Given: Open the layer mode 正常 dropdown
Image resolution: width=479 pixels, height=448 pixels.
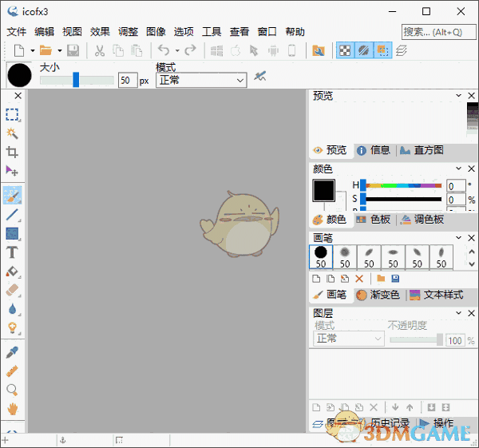Looking at the screenshot, I should click(x=349, y=339).
